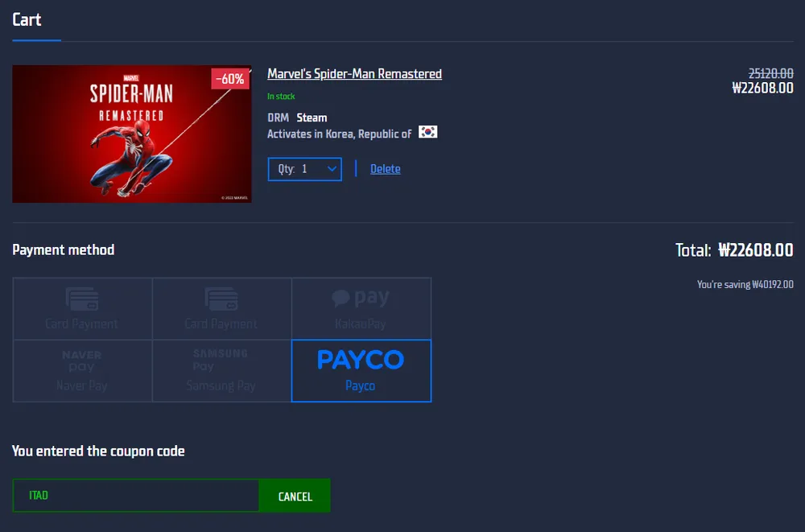Delete the item from cart

(x=386, y=169)
